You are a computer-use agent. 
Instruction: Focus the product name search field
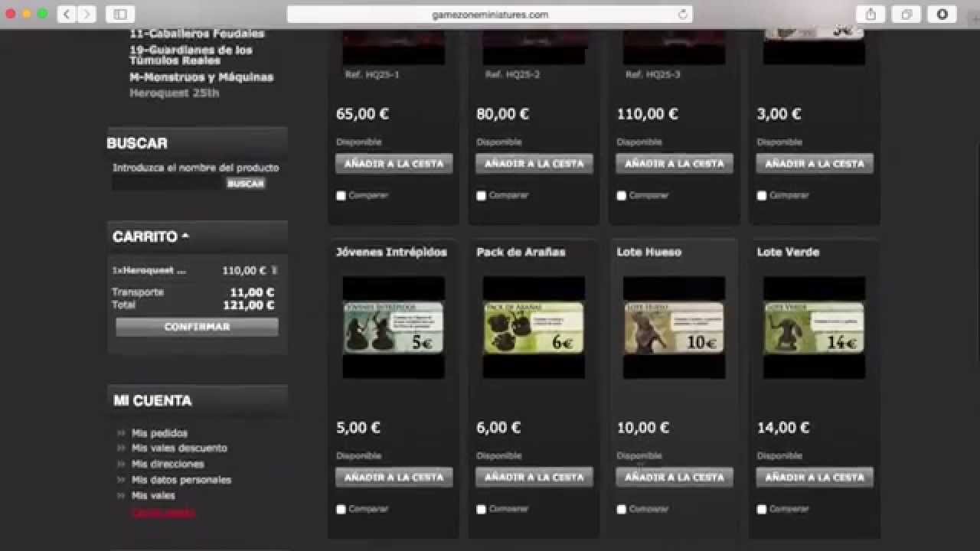coord(168,184)
